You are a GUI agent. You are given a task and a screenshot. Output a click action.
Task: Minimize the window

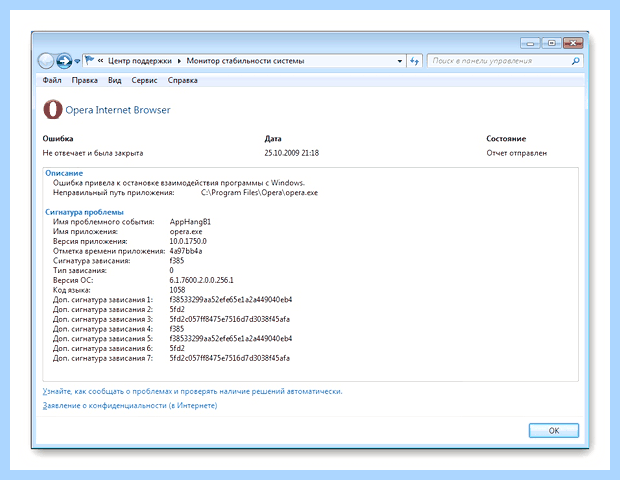click(x=531, y=43)
